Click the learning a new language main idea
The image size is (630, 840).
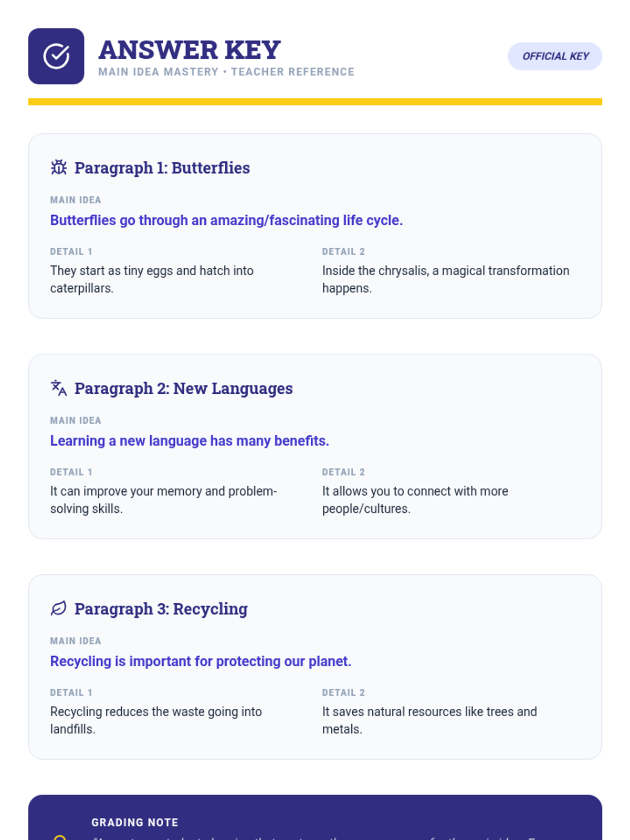(190, 441)
